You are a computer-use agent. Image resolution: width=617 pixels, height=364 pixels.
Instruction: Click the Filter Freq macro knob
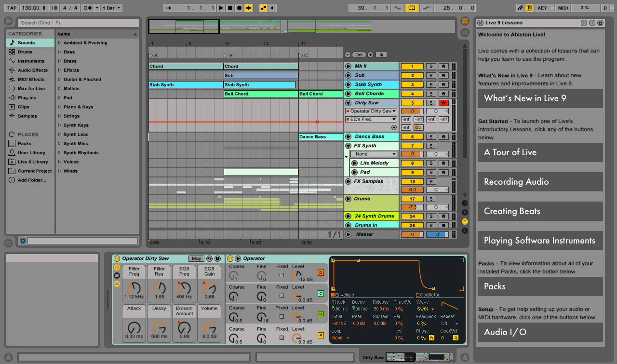point(134,288)
